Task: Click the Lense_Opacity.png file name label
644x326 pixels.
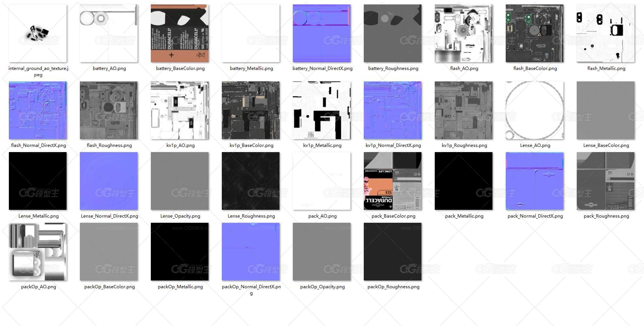Action: (180, 216)
